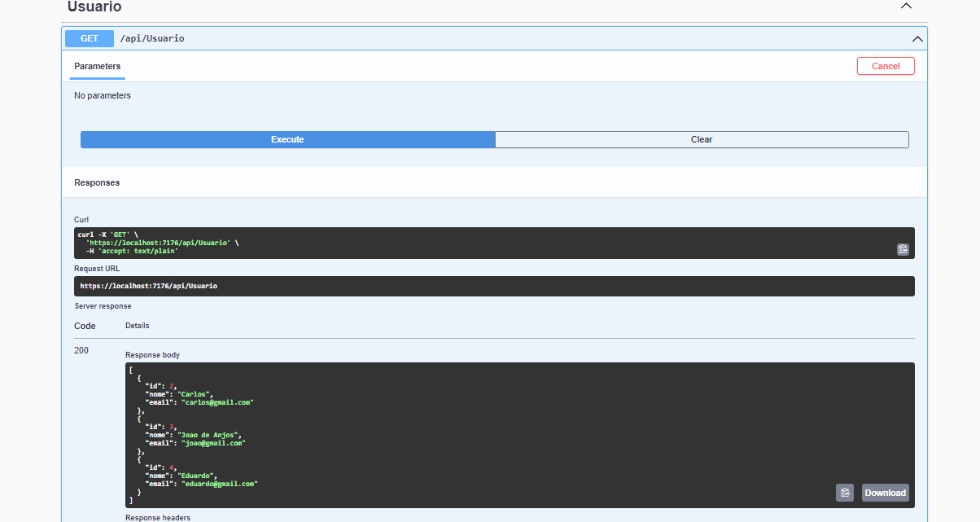Viewport: 980px width, 522px height.
Task: Copy the curl command to clipboard
Action: [x=903, y=249]
